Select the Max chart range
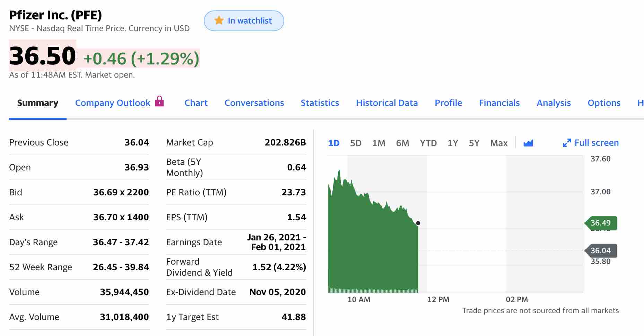 click(x=499, y=143)
